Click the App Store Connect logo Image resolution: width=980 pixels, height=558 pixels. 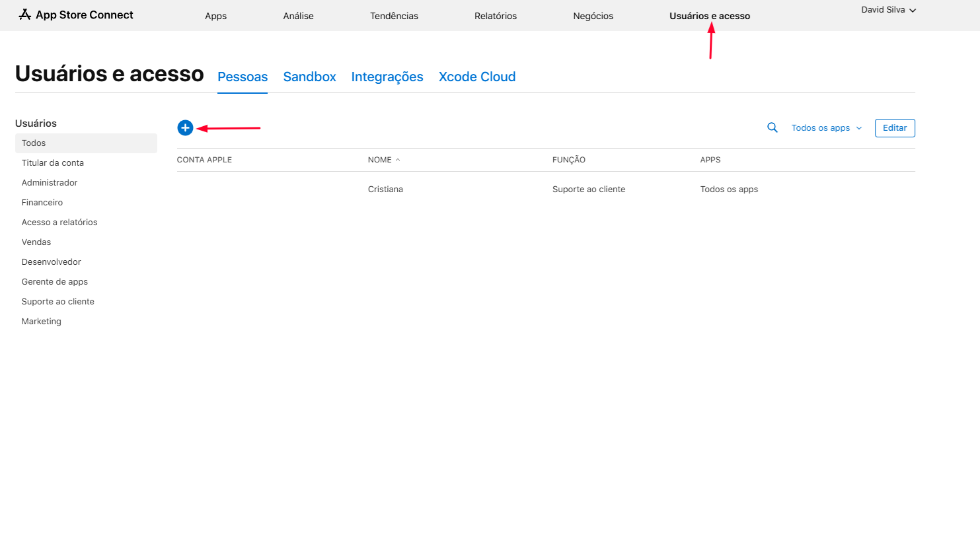coord(76,15)
